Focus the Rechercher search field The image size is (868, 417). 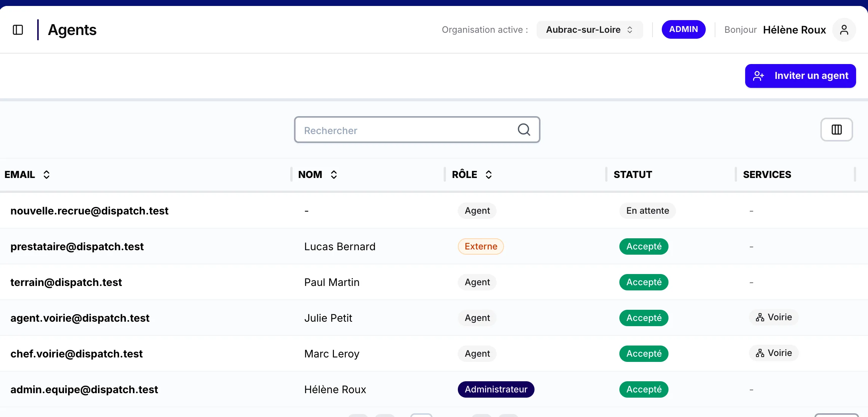[417, 130]
